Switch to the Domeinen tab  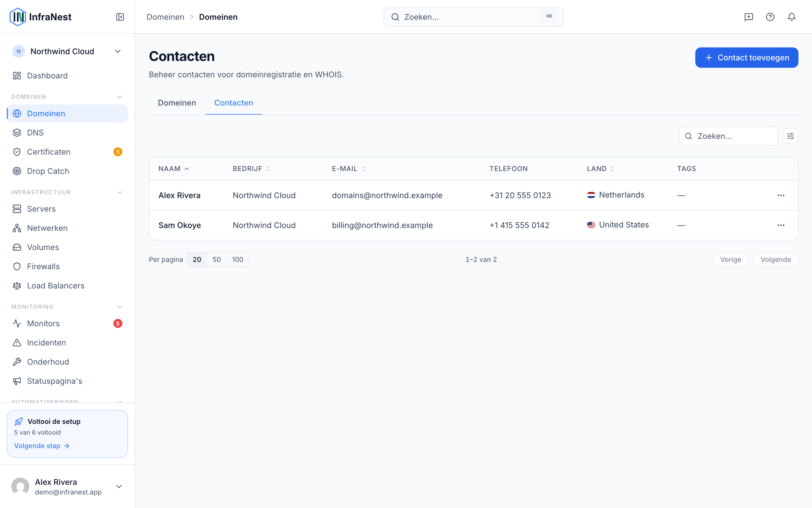[x=177, y=103]
